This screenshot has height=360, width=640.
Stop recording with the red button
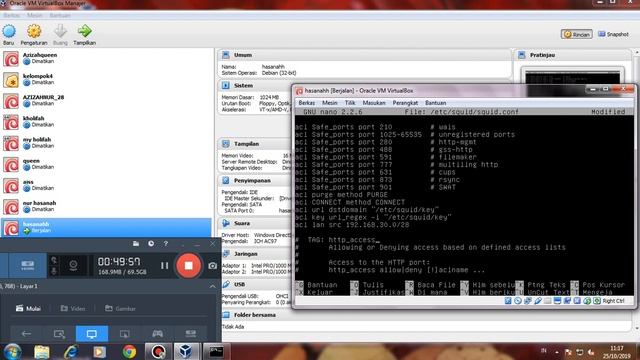coord(188,266)
